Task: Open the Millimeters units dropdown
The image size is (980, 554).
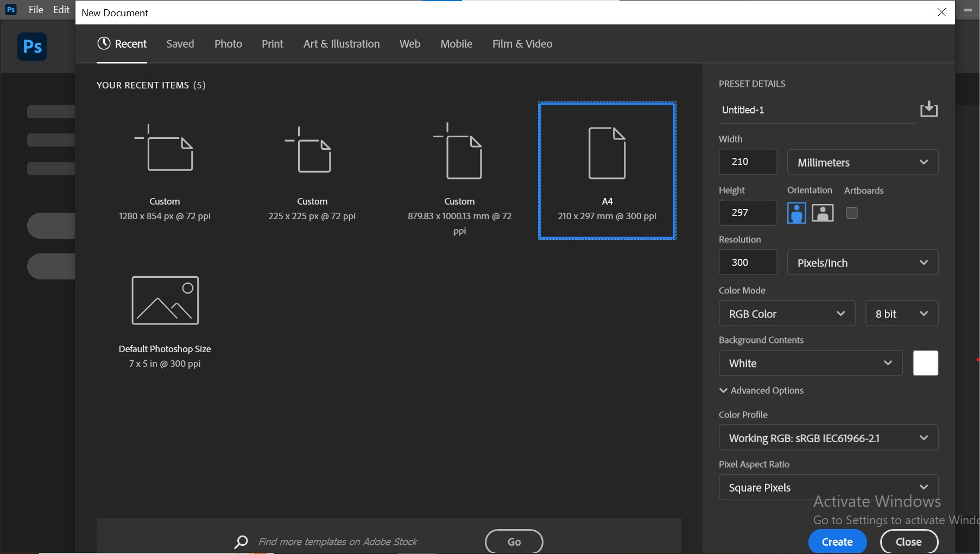Action: pyautogui.click(x=863, y=162)
